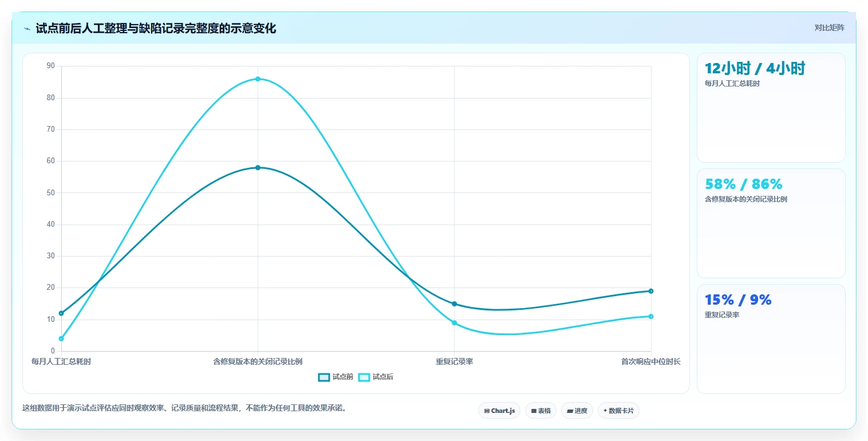Image resolution: width=868 pixels, height=441 pixels.
Task: Click the 试点前 point at 15 for 重复记录率
Action: click(454, 304)
